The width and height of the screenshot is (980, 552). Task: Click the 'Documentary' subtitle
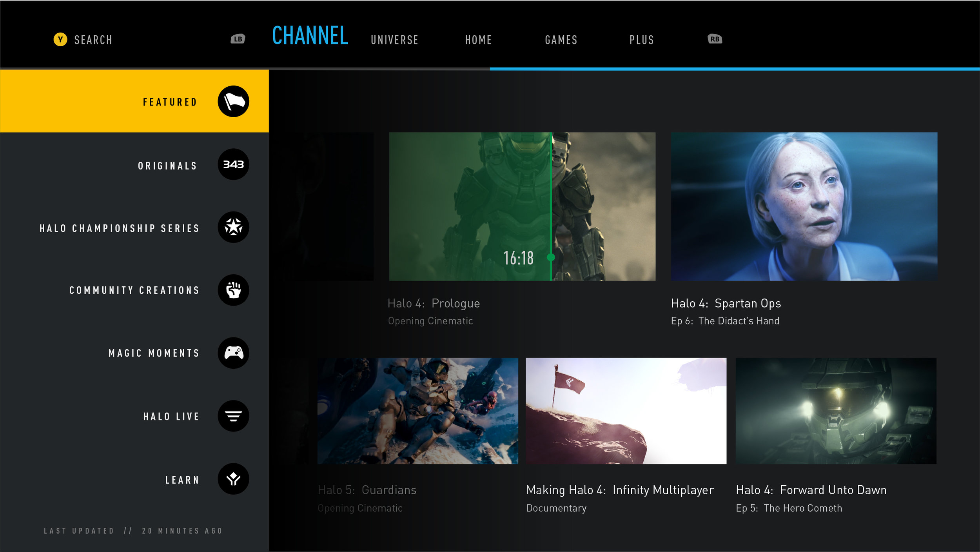pyautogui.click(x=556, y=508)
